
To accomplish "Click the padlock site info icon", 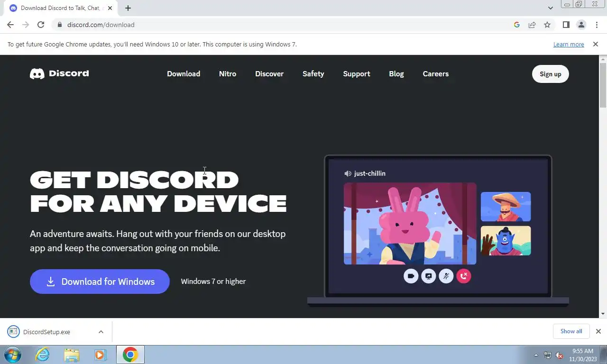I will pyautogui.click(x=59, y=25).
